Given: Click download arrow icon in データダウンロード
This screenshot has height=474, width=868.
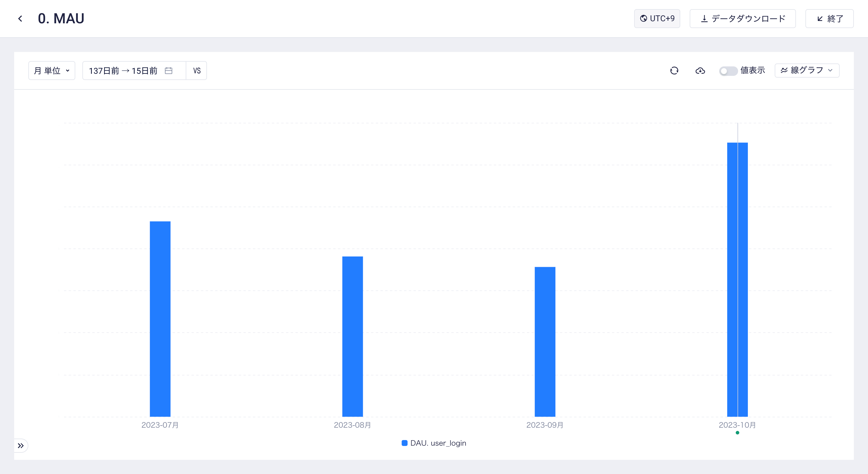Looking at the screenshot, I should pos(704,19).
